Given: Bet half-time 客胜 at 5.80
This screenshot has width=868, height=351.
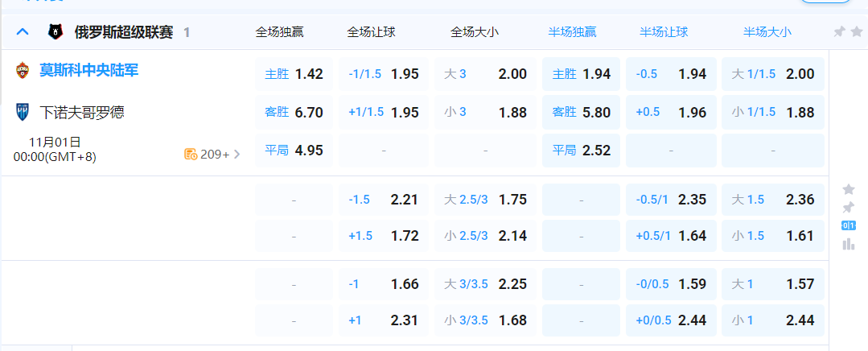Looking at the screenshot, I should pos(582,113).
